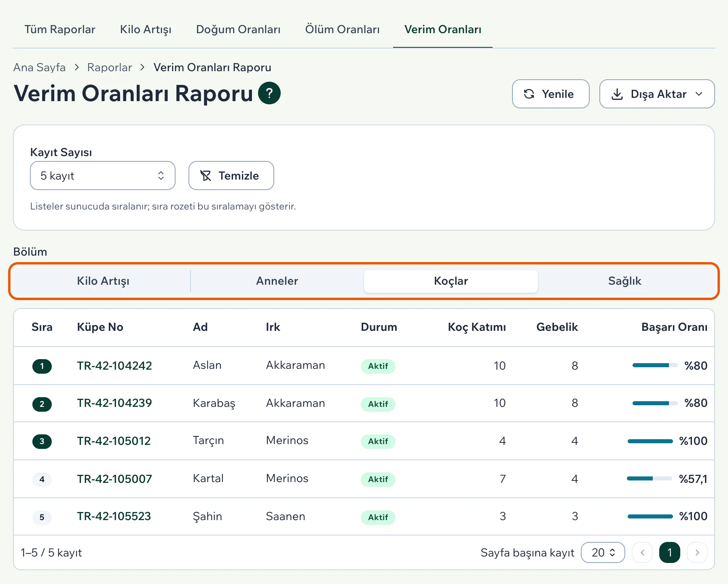Open the TR-42-105012 tag link
The height and width of the screenshot is (584, 728).
tap(114, 441)
